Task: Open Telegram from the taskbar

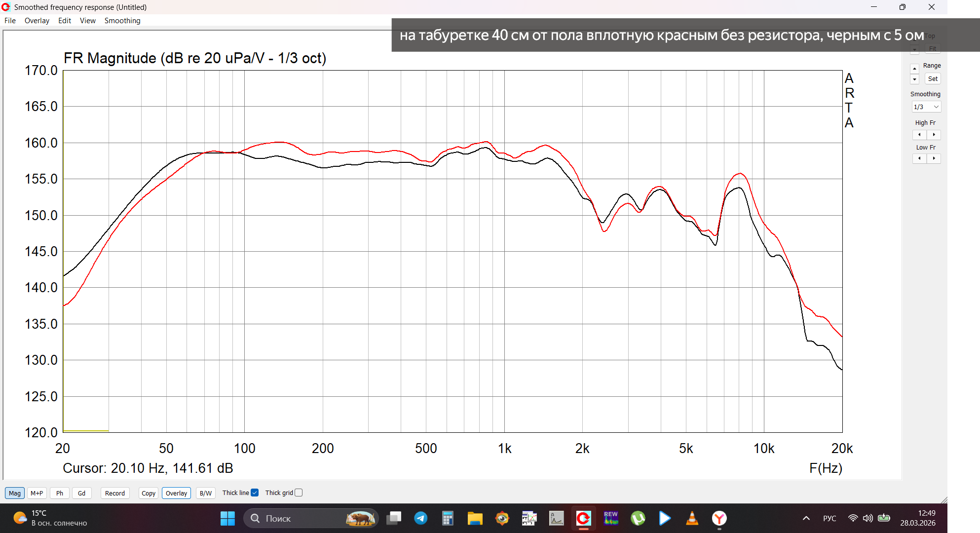Action: click(x=420, y=518)
